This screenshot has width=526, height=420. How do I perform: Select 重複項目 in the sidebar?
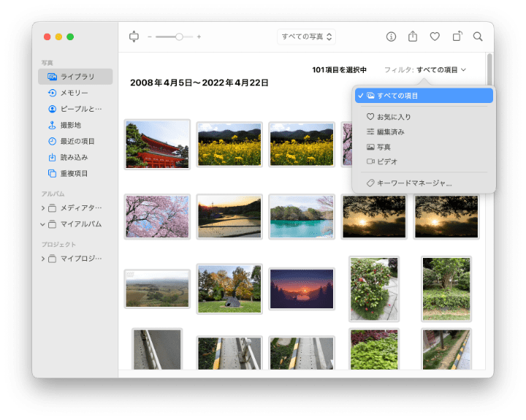pyautogui.click(x=73, y=173)
